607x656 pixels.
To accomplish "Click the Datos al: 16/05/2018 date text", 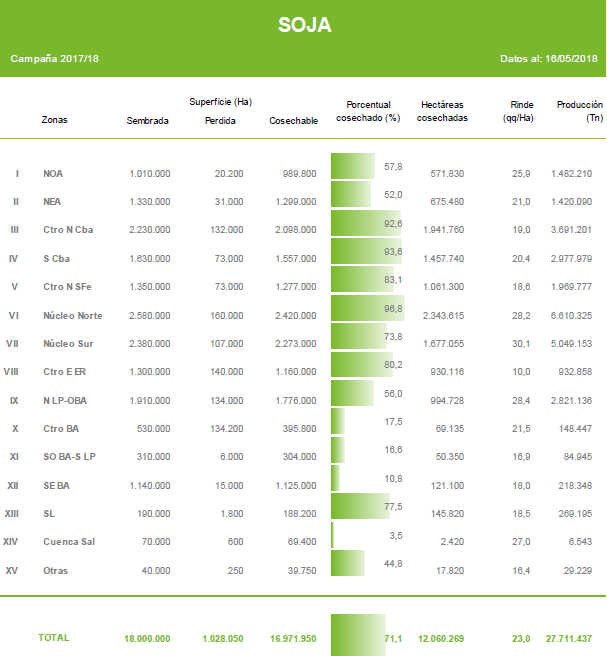I will tap(548, 59).
